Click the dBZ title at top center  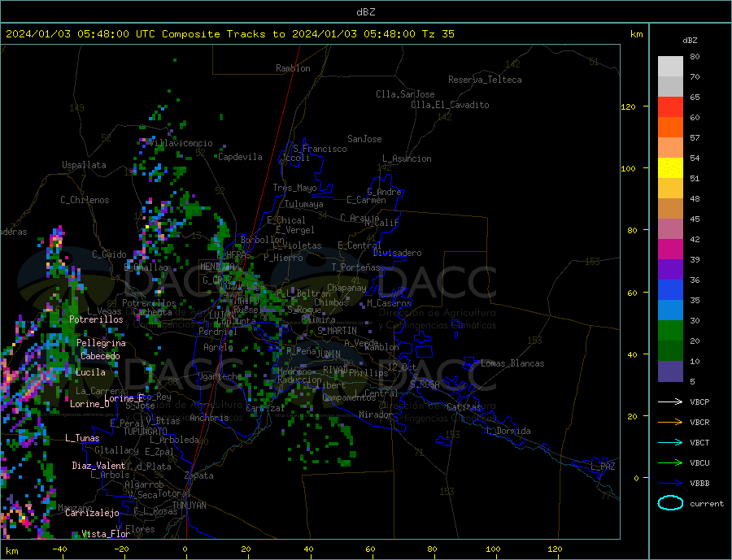[x=365, y=12]
